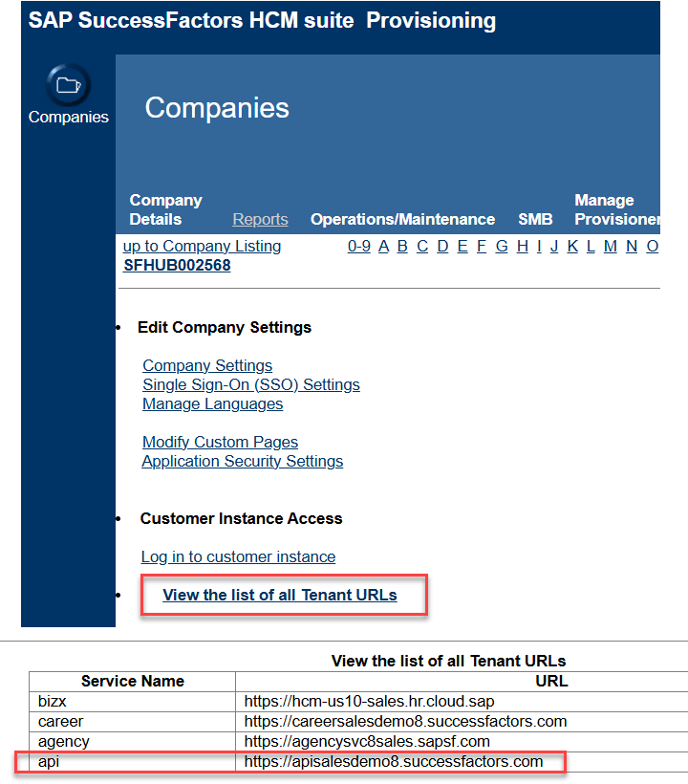This screenshot has width=688, height=784.
Task: Select the apisalesdemo8.successfactors.com URL
Action: pos(394,761)
